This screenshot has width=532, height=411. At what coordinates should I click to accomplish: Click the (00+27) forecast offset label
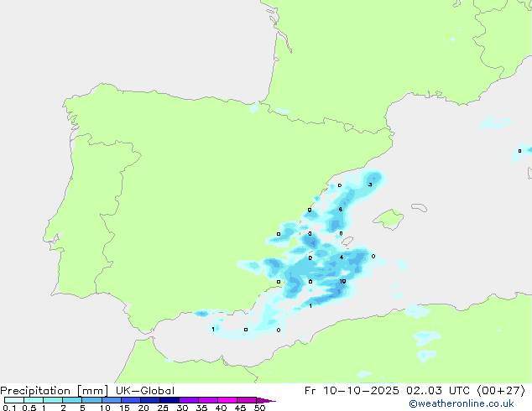pos(501,391)
